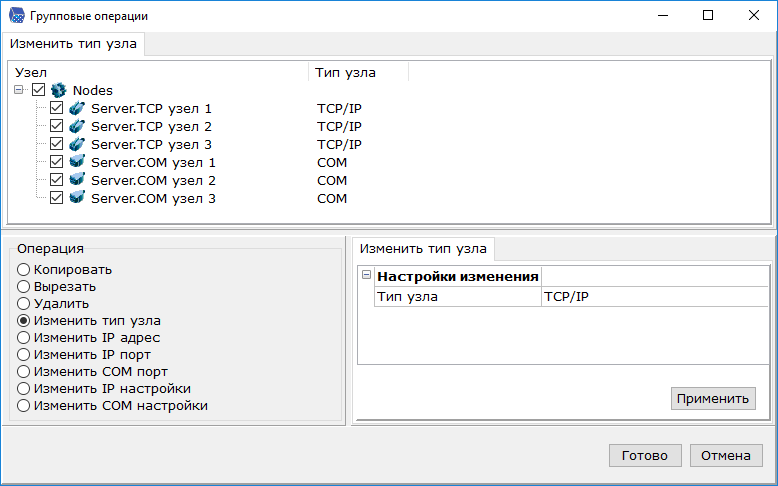Click the Server.COM узел 1 node icon
This screenshot has width=778, height=486.
coord(76,162)
